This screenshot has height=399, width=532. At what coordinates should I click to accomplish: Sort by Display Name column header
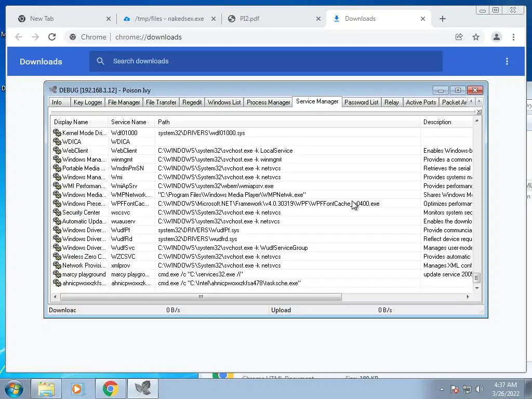tap(79, 122)
